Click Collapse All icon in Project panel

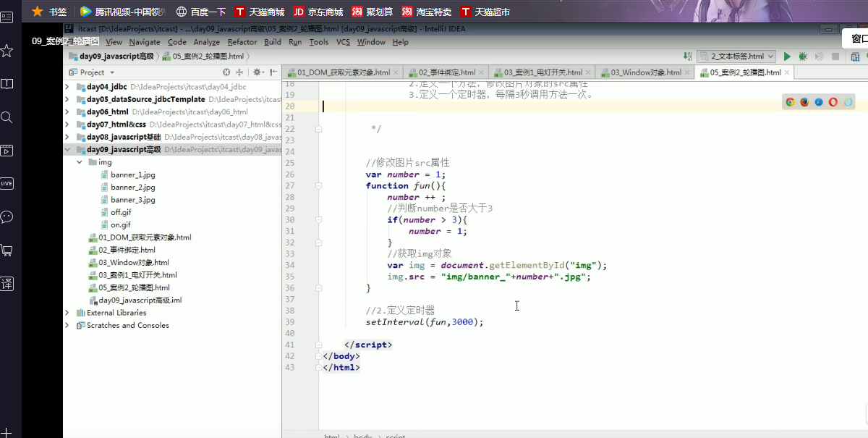pos(239,72)
